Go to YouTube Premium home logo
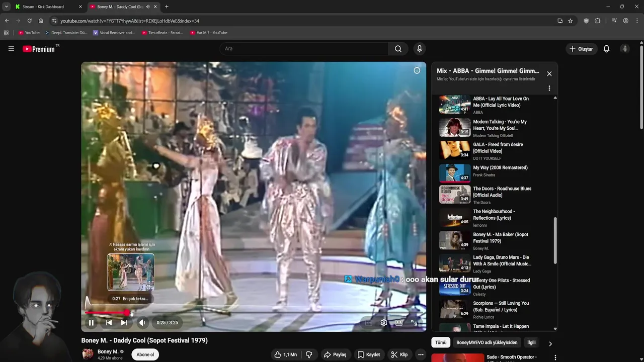Viewport: 644px width, 362px height. click(39, 49)
